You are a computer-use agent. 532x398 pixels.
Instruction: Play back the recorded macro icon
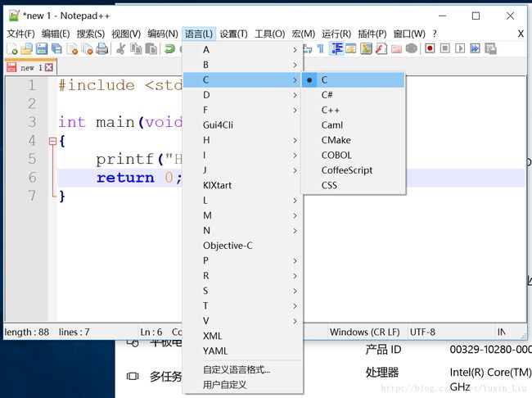pos(460,48)
